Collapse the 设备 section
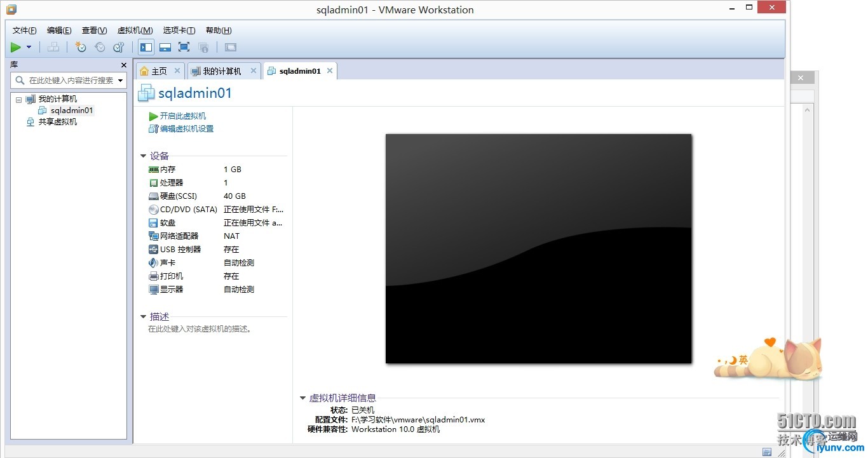 pyautogui.click(x=144, y=156)
